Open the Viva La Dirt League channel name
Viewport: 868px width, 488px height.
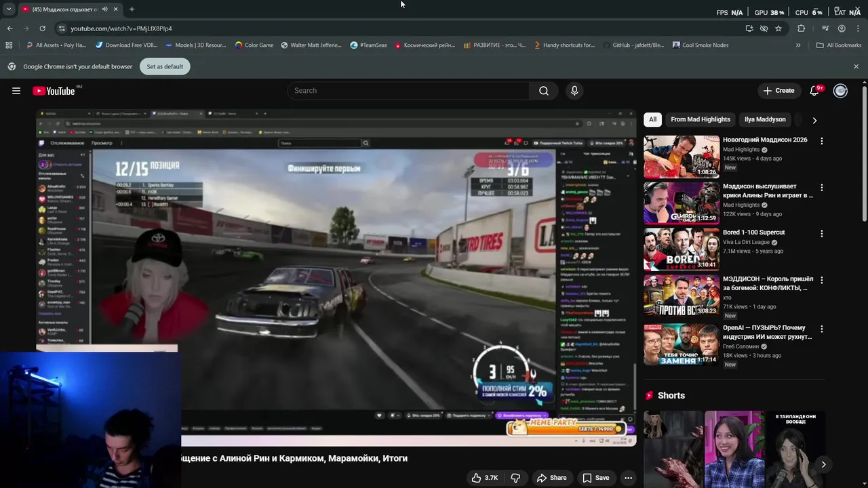(746, 242)
